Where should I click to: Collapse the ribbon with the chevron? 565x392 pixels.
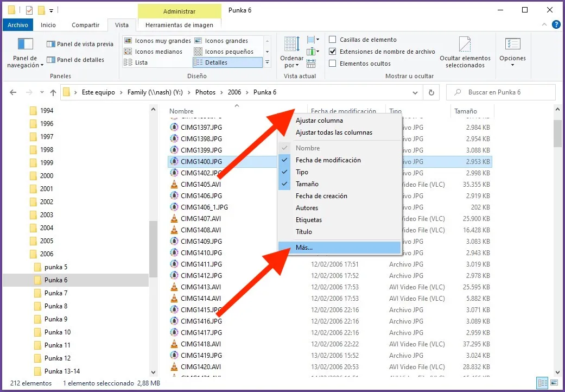click(x=544, y=24)
